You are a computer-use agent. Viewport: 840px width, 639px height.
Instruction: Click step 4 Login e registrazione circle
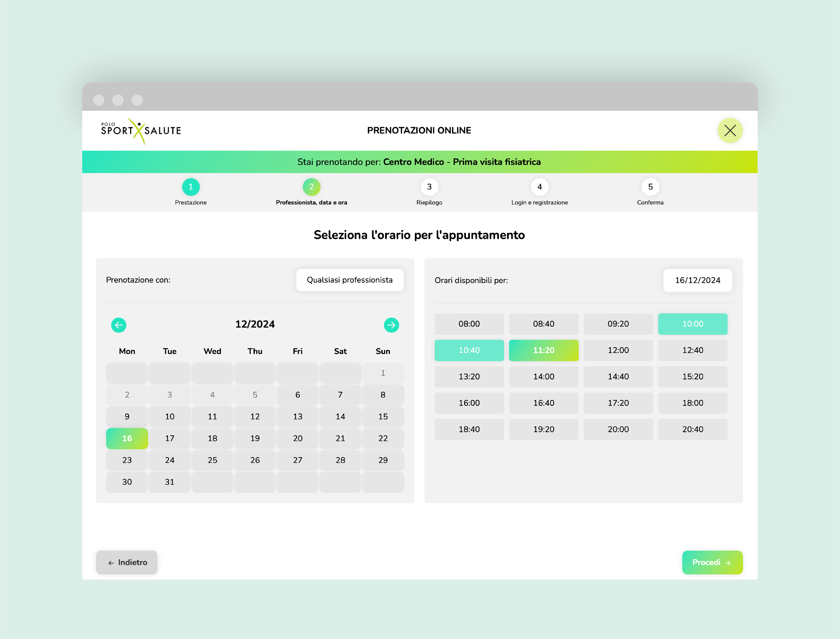tap(539, 187)
